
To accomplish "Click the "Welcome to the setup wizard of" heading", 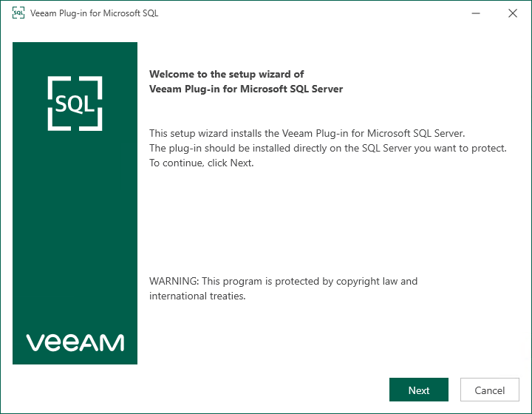I will click(x=227, y=74).
